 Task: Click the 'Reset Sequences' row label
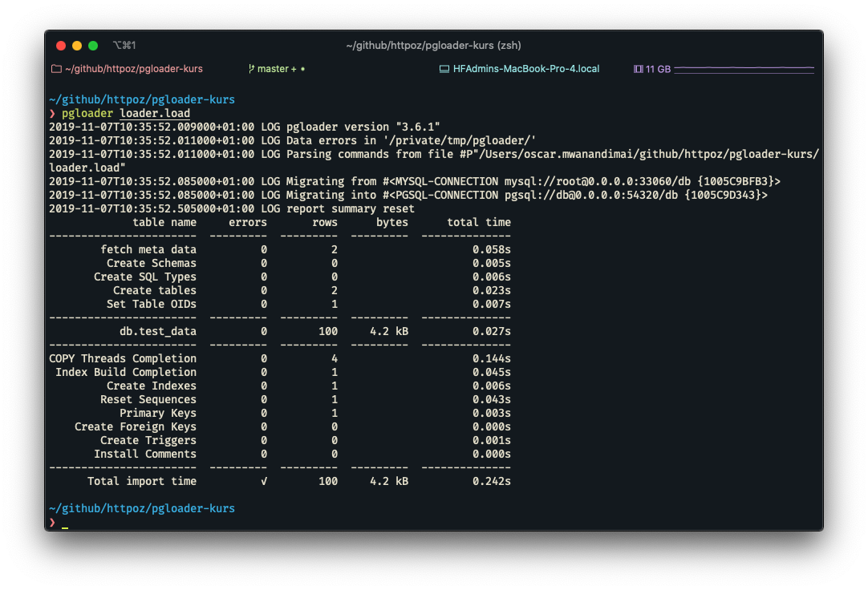click(148, 399)
